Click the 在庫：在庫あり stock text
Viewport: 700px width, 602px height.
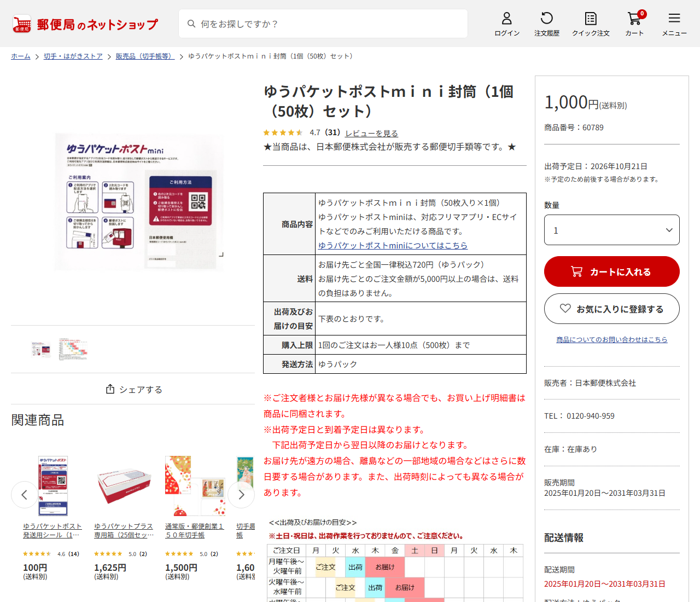[x=570, y=449]
